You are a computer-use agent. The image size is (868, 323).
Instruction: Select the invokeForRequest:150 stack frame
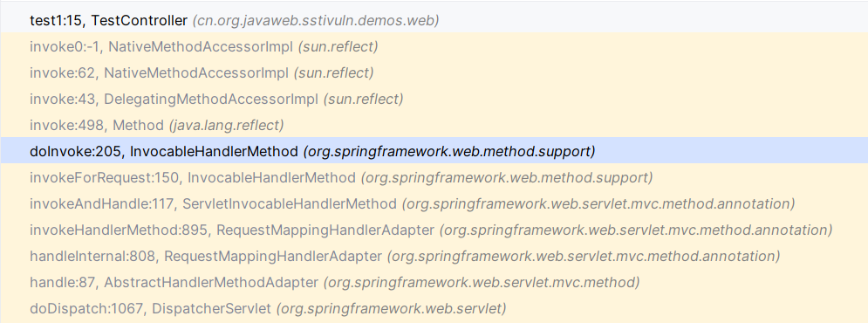pyautogui.click(x=434, y=178)
